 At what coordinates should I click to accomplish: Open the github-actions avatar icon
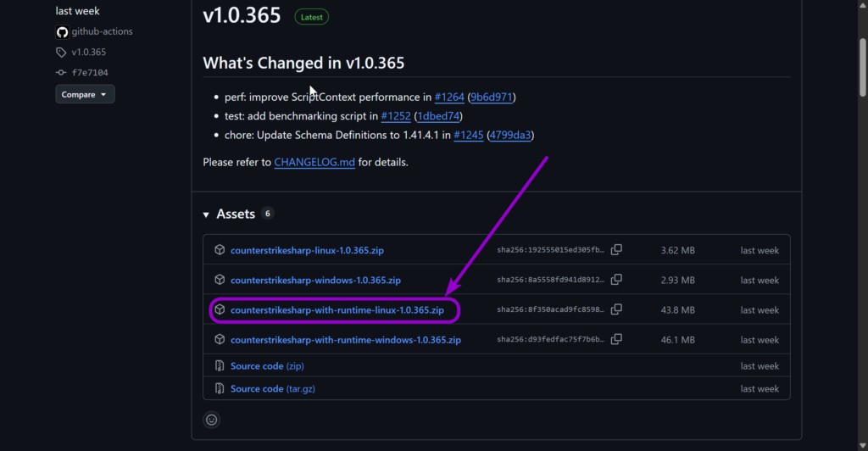[62, 32]
